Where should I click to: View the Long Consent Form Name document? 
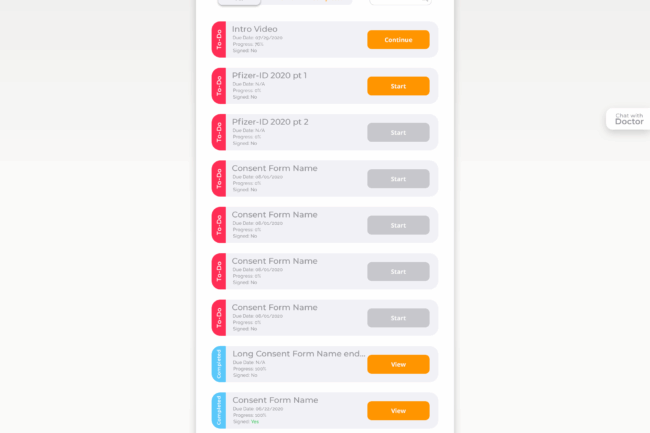[x=398, y=364]
